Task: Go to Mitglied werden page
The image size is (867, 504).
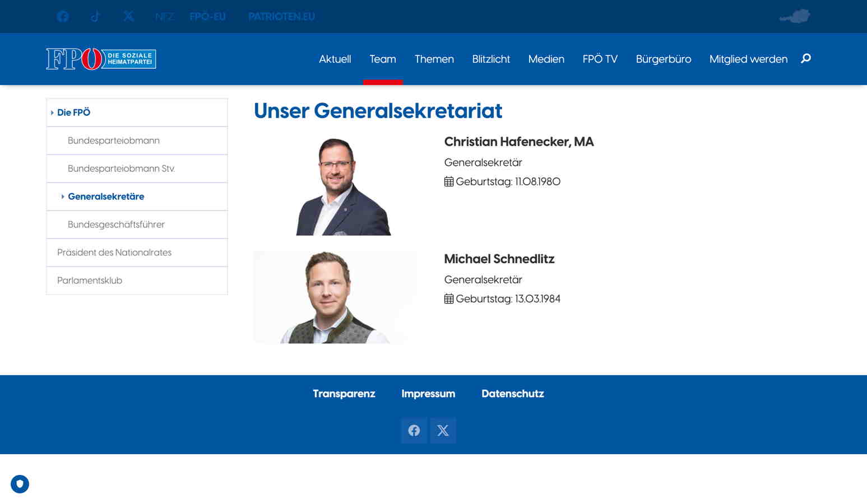Action: 748,59
